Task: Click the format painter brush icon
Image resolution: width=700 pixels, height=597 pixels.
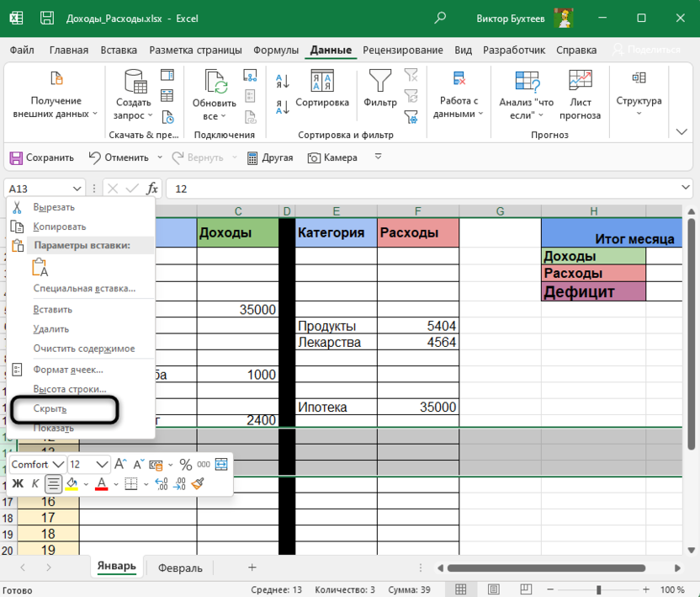Action: click(x=199, y=483)
